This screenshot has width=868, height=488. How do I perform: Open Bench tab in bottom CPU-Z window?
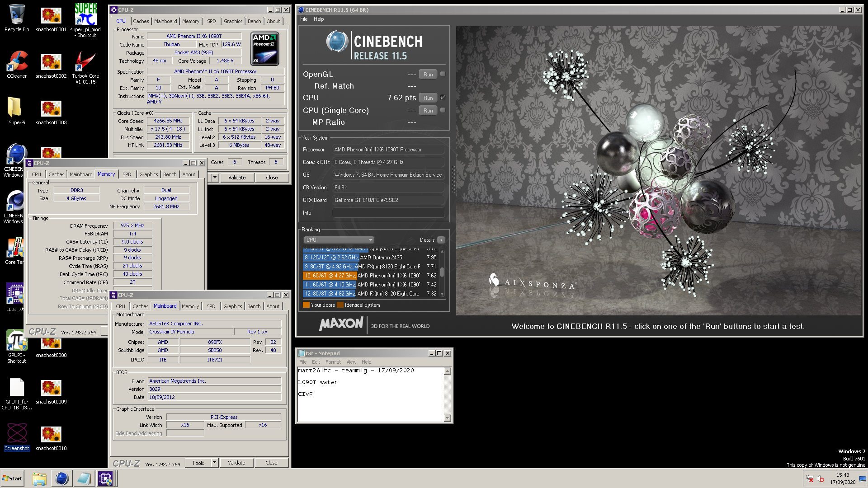point(254,306)
